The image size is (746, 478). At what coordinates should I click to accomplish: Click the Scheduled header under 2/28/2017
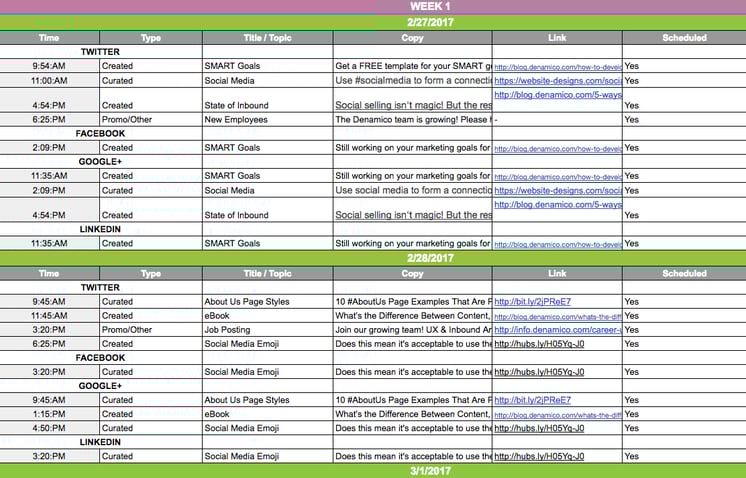pyautogui.click(x=685, y=273)
